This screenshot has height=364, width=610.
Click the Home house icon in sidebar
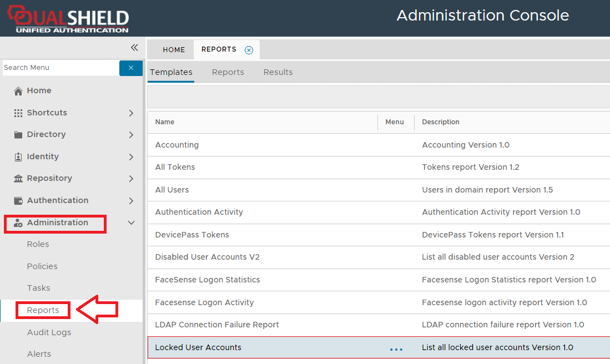18,91
